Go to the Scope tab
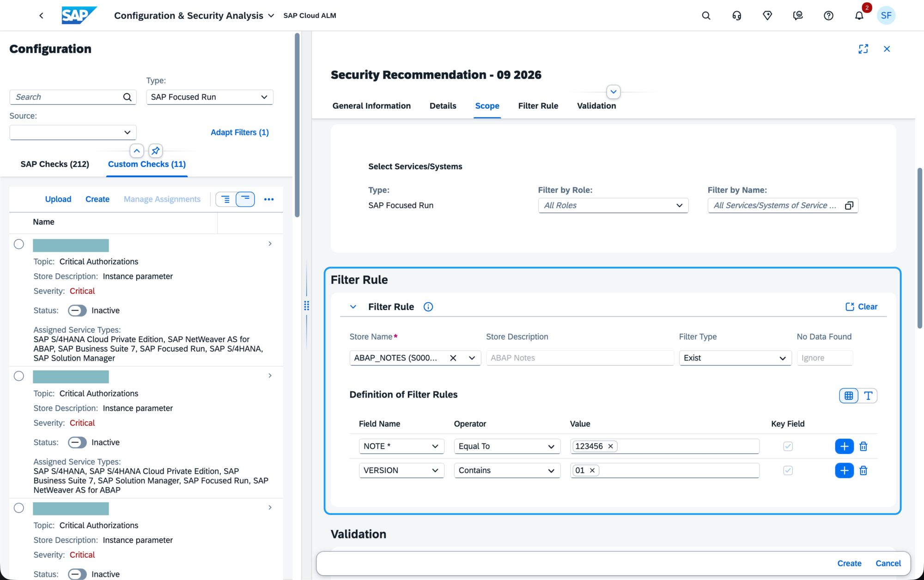Viewport: 924px width, 580px height. click(487, 106)
